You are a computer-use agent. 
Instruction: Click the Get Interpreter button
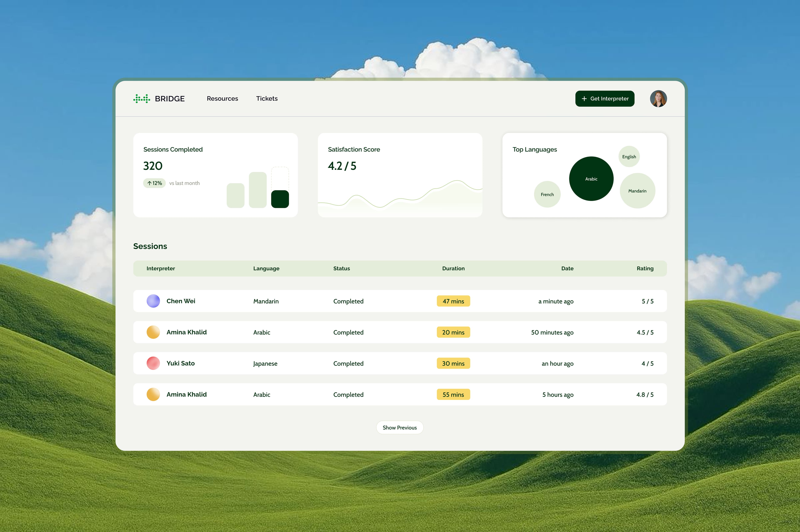(605, 99)
